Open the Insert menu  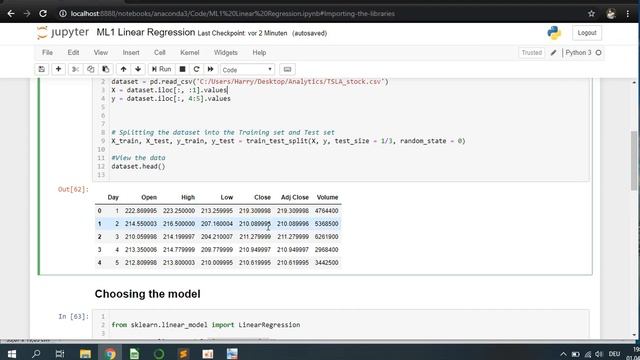tap(131, 53)
